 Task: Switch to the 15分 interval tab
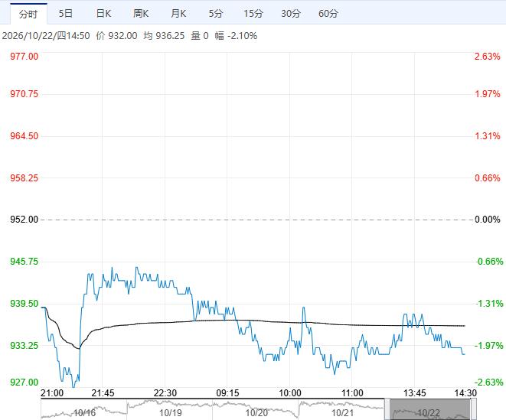[253, 14]
